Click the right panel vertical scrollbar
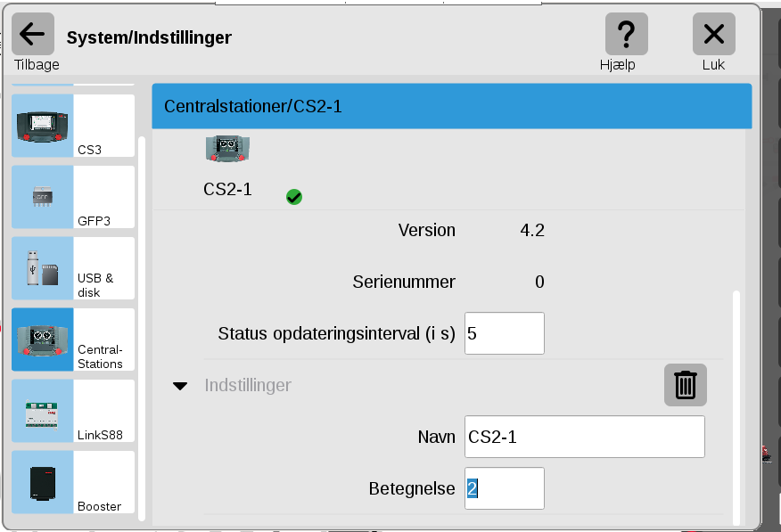The image size is (781, 532). [736, 408]
